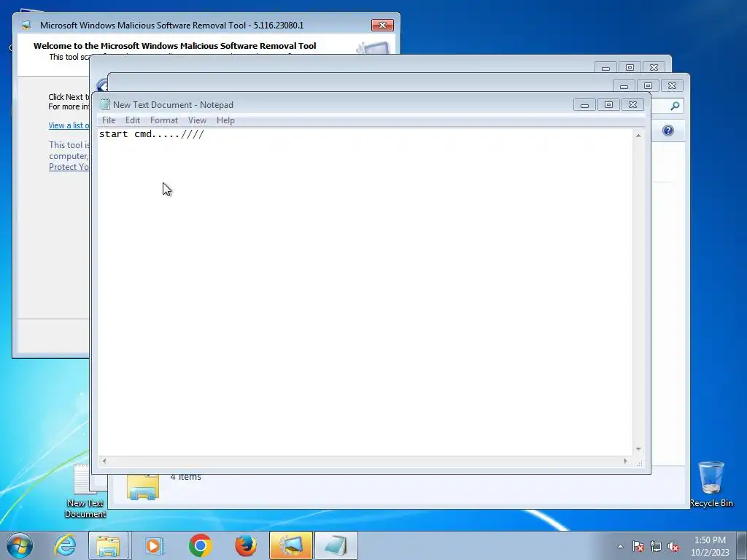The width and height of the screenshot is (747, 560).
Task: Show hidden system tray icons
Action: (x=620, y=546)
